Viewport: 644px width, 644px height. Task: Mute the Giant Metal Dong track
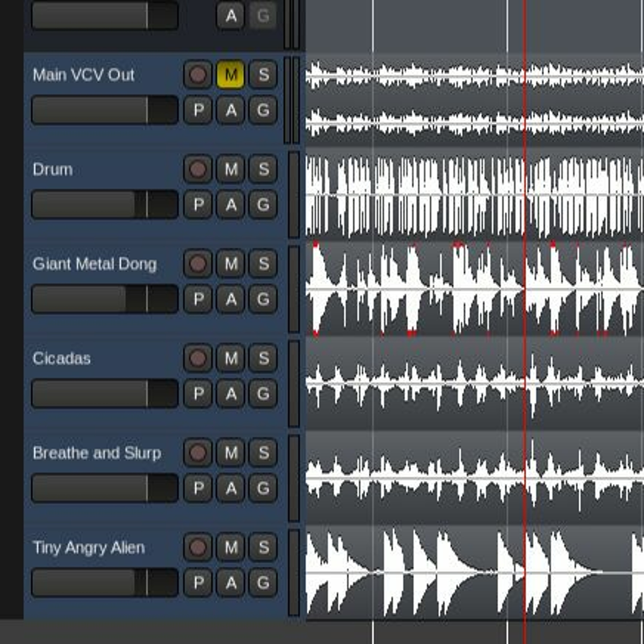(230, 264)
